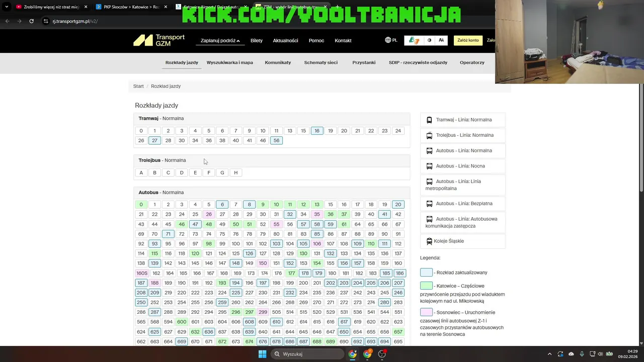The image size is (644, 362).
Task: Click bus icon beside Linia metropolitalna
Action: click(x=429, y=182)
